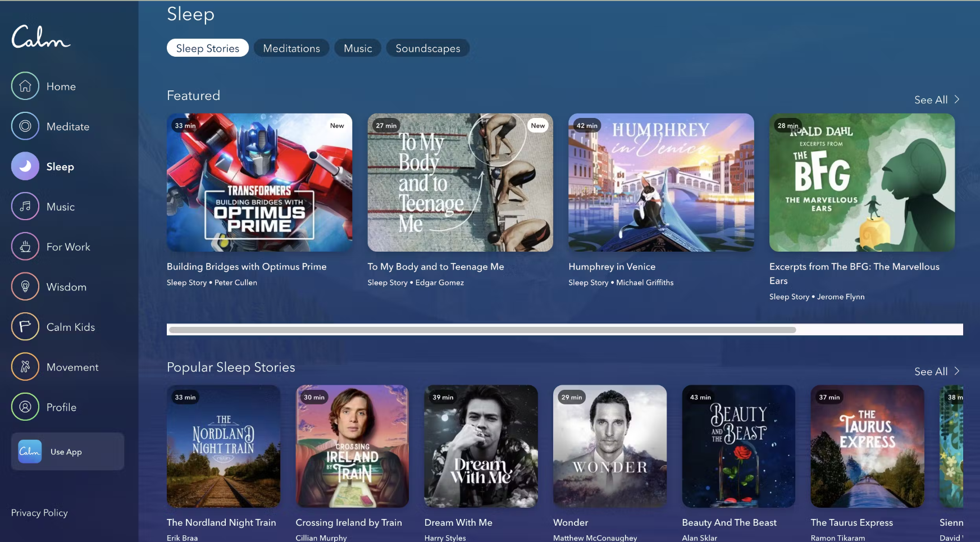Open the Profile person icon
The width and height of the screenshot is (980, 542).
tap(25, 407)
